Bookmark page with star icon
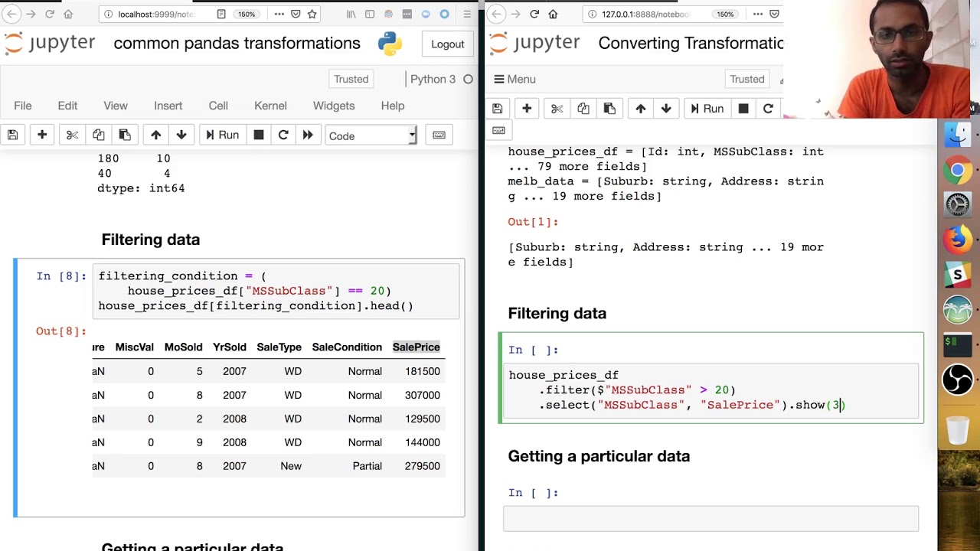This screenshot has height=551, width=980. 312,14
